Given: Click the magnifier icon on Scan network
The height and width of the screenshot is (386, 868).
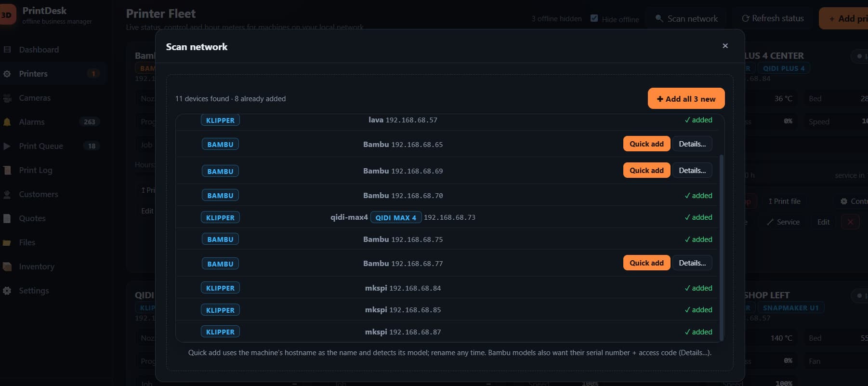Looking at the screenshot, I should coord(659,18).
